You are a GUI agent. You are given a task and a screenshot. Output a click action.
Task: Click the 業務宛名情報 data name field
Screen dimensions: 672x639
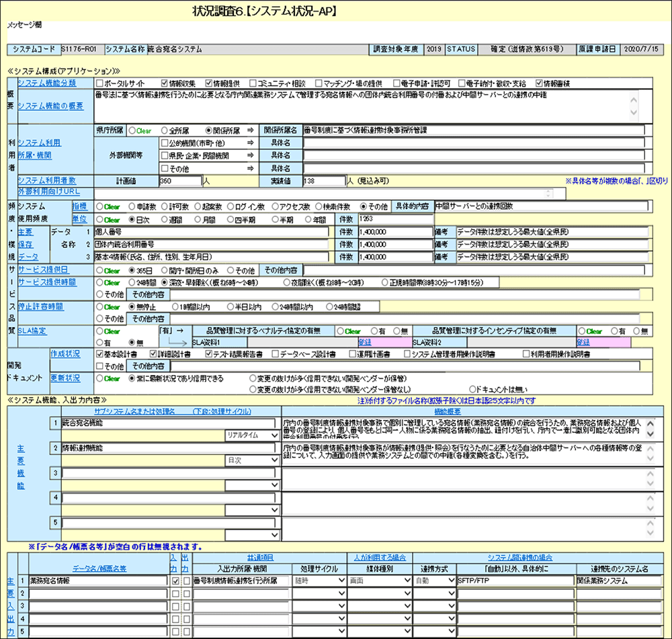(98, 581)
